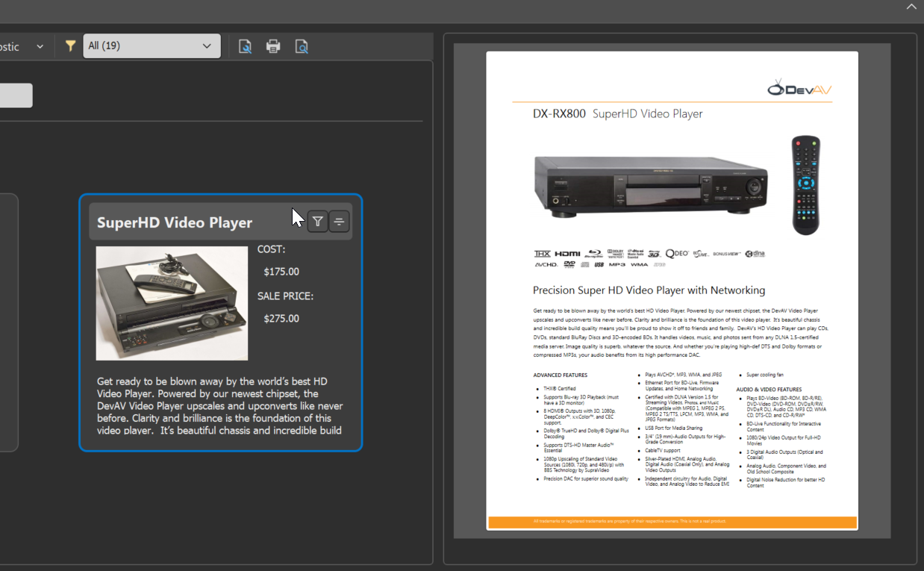Screen dimensions: 924x571
Task: Click the 'SuperHD Video Player' card title
Action: [175, 222]
